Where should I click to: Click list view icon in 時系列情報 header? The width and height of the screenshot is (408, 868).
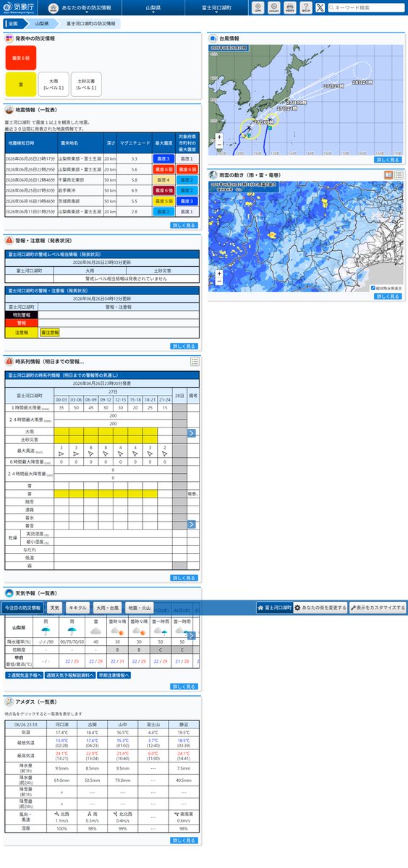coord(195,361)
